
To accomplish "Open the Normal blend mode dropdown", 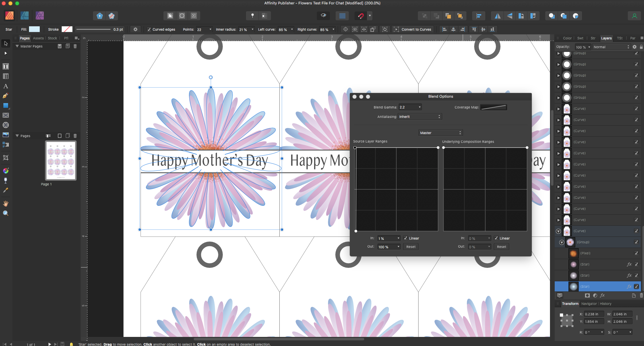I will tap(611, 47).
